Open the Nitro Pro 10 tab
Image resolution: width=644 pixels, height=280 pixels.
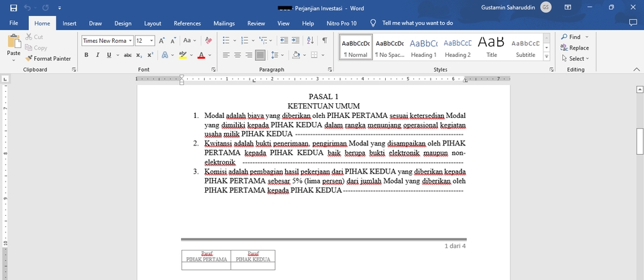(341, 23)
